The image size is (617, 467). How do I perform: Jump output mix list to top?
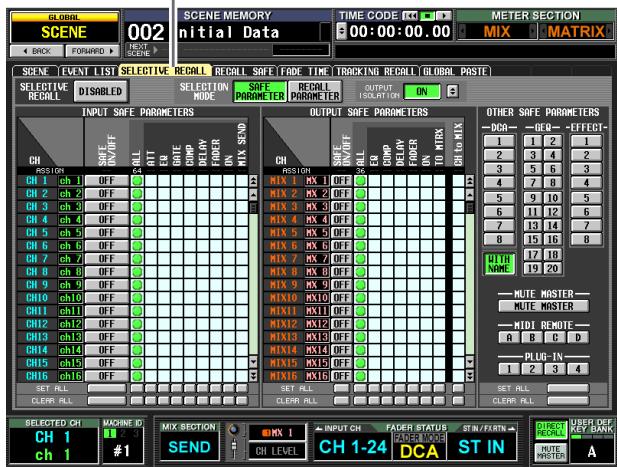pos(469,181)
